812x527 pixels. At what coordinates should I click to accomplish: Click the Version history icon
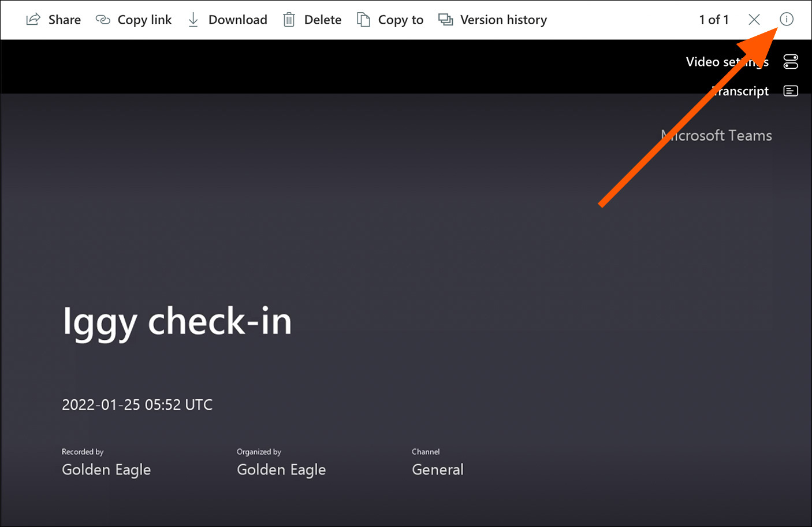pyautogui.click(x=445, y=20)
